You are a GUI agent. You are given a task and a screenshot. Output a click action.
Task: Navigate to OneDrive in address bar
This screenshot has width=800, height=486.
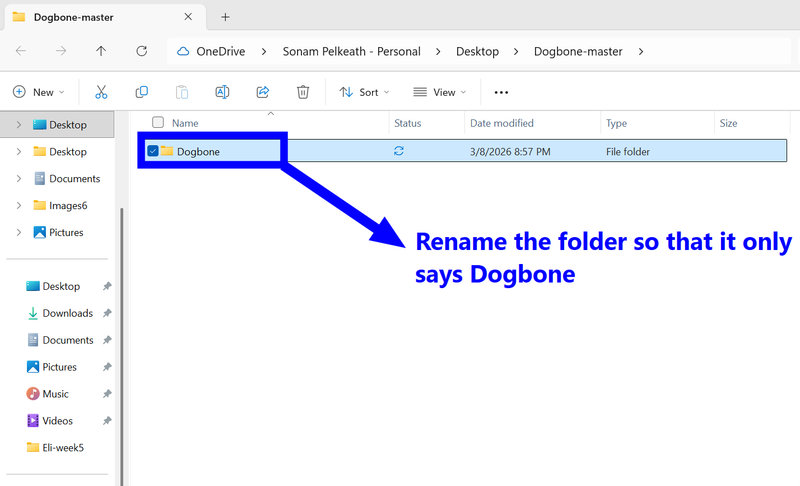tap(220, 52)
